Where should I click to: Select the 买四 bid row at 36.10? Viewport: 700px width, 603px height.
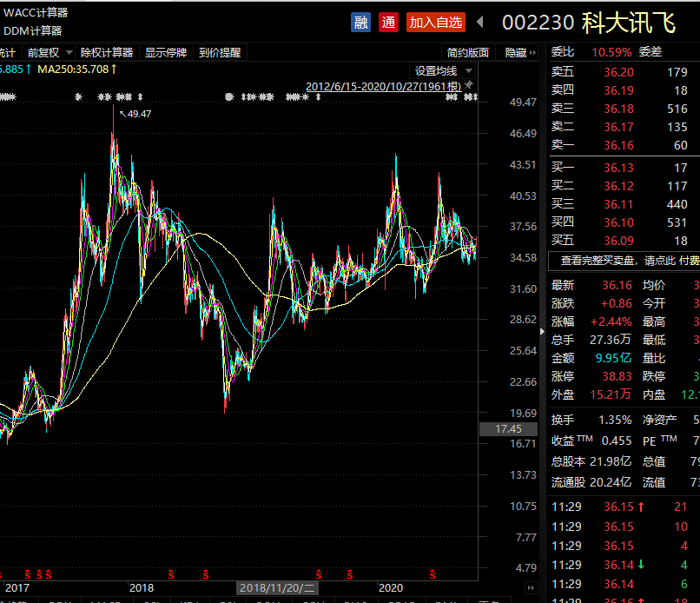coord(624,222)
